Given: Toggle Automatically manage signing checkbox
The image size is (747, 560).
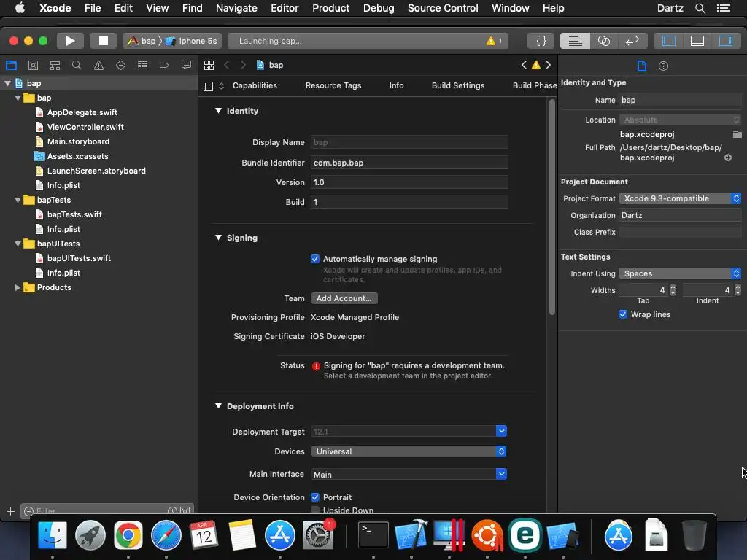Looking at the screenshot, I should (x=315, y=259).
